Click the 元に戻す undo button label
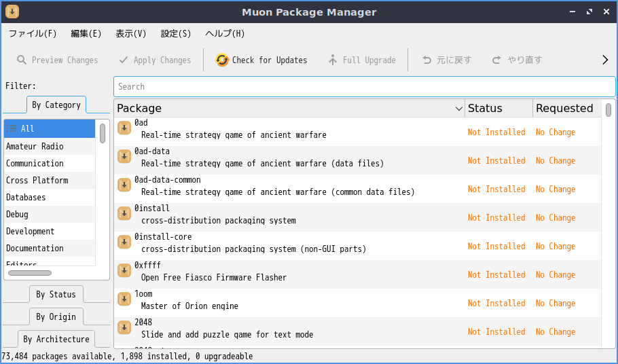This screenshot has width=618, height=364. (454, 60)
